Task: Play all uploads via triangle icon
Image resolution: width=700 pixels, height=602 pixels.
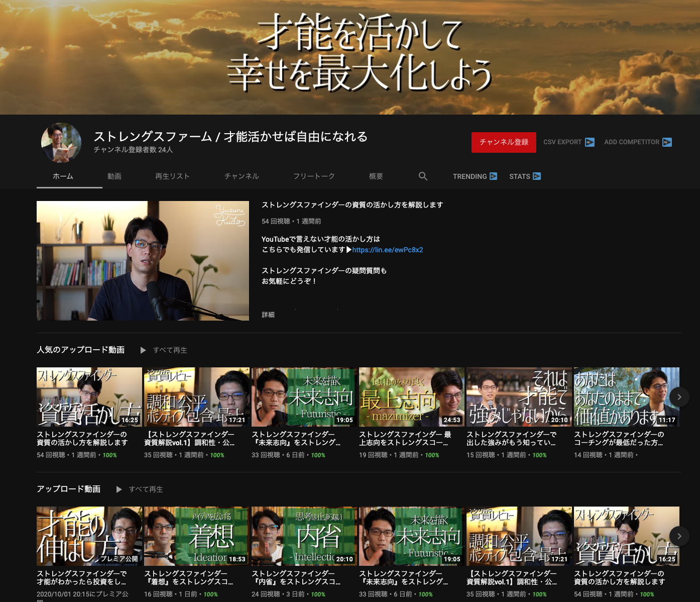Action: (x=119, y=489)
